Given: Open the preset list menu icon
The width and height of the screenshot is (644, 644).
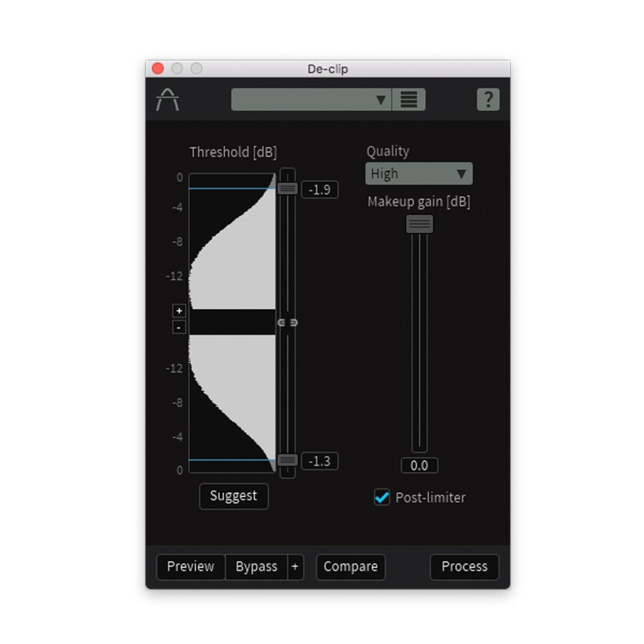Looking at the screenshot, I should pyautogui.click(x=409, y=100).
